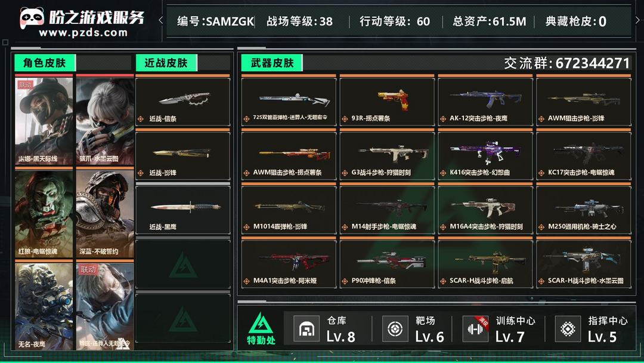Click the panda logo at top left
Image resolution: width=644 pixels, height=363 pixels.
32,18
